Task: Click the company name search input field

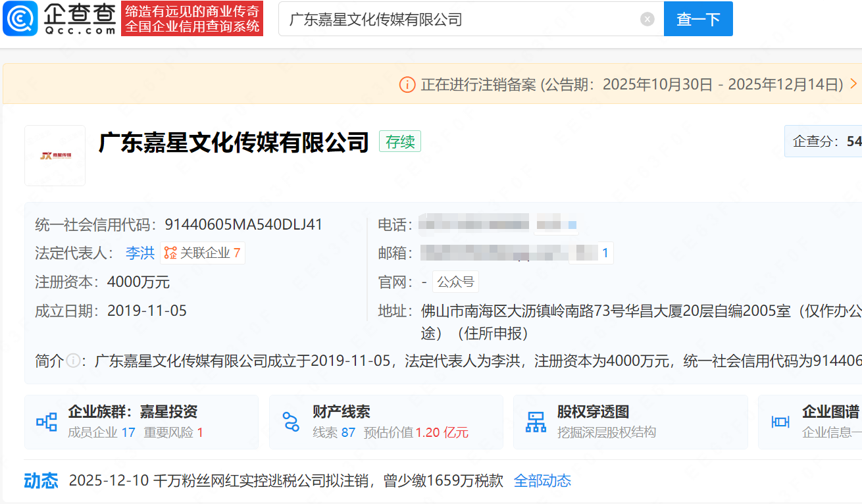Action: point(461,19)
